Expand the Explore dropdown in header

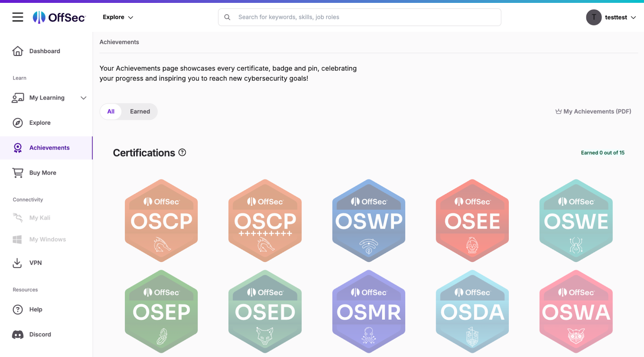click(x=118, y=17)
